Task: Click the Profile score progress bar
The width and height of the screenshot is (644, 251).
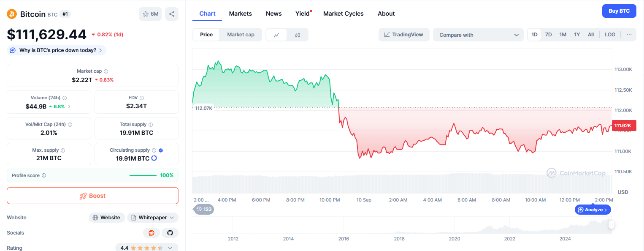Action: pyautogui.click(x=143, y=175)
